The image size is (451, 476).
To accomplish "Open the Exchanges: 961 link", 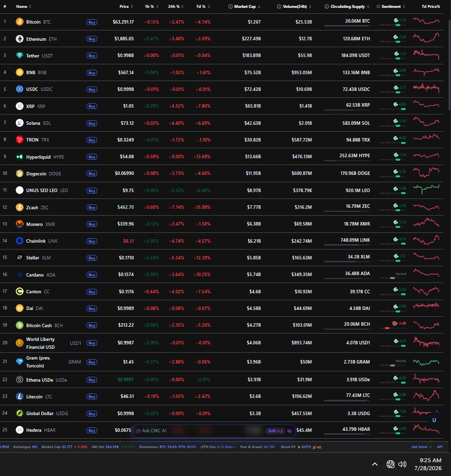I will [x=25, y=447].
